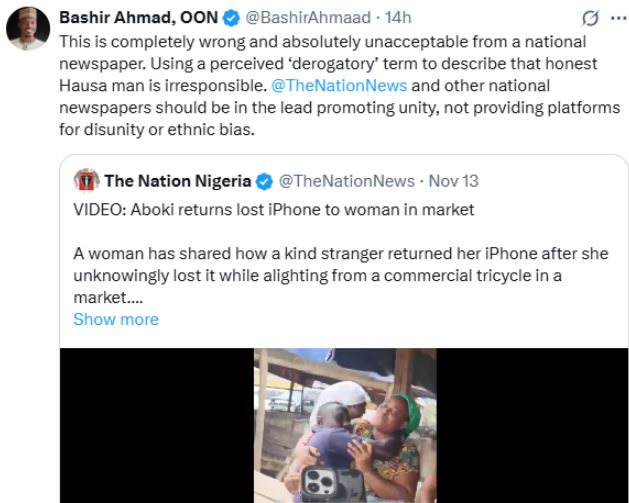629x503 pixels.
Task: Open the Nov 13 date link
Action: point(453,181)
